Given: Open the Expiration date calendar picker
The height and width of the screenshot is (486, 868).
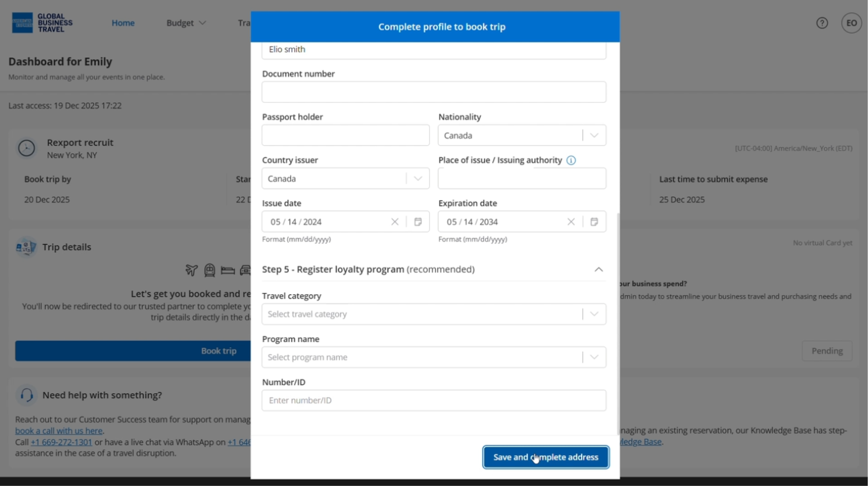Looking at the screenshot, I should click(594, 222).
